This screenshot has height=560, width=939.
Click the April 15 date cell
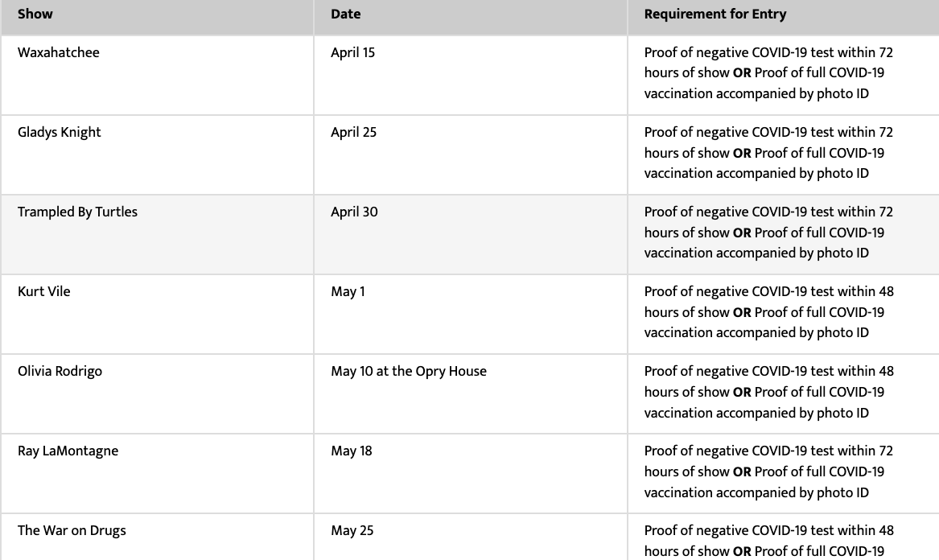coord(470,75)
